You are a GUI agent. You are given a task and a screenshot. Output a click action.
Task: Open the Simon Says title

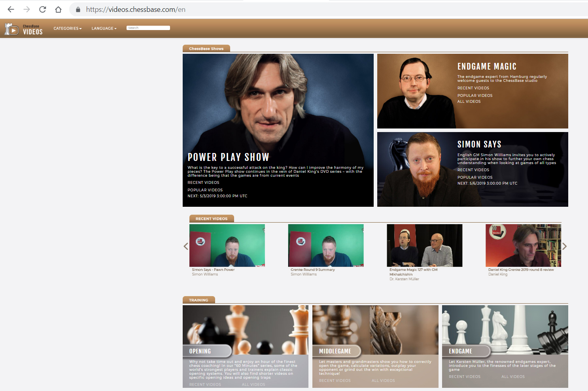coord(479,144)
